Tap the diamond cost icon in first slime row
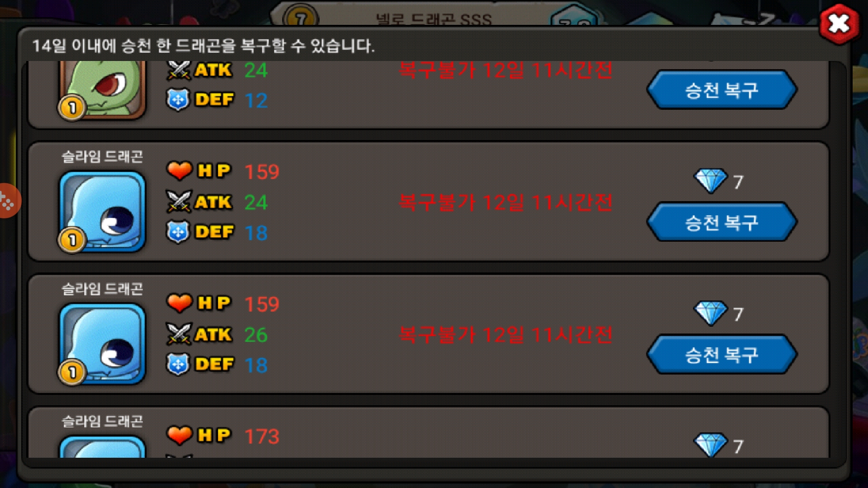 [711, 181]
